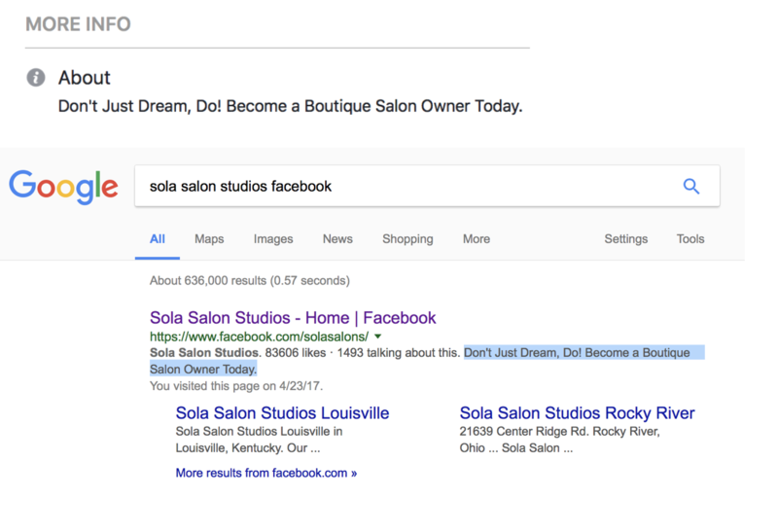This screenshot has width=778, height=532.
Task: Switch to the Maps tab
Action: click(209, 239)
